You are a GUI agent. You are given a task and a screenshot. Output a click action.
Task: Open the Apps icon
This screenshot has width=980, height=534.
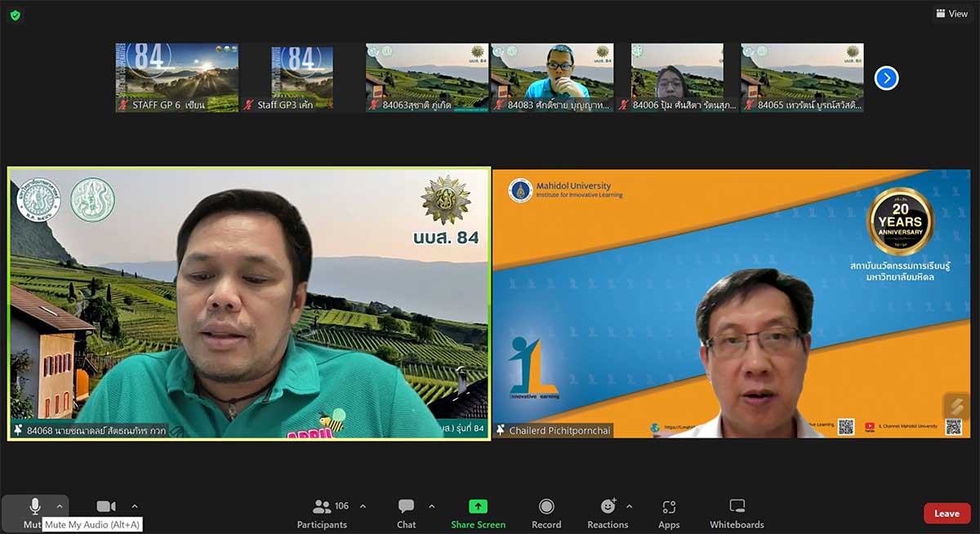[669, 506]
